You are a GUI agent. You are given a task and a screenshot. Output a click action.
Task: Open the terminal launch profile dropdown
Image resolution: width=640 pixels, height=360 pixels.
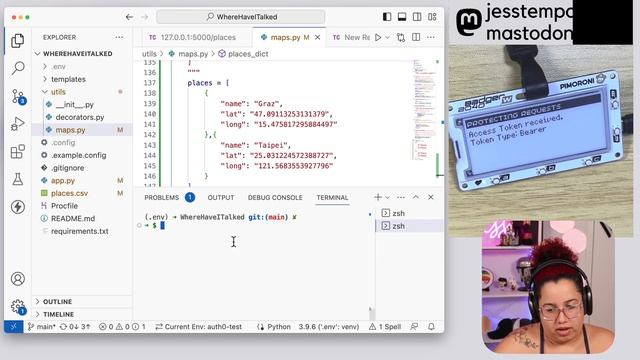(x=387, y=197)
